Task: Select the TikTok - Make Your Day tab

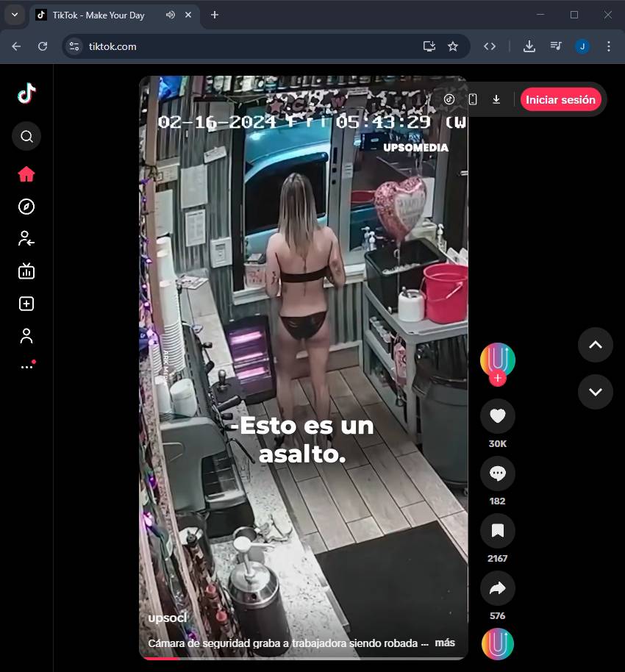Action: click(99, 15)
